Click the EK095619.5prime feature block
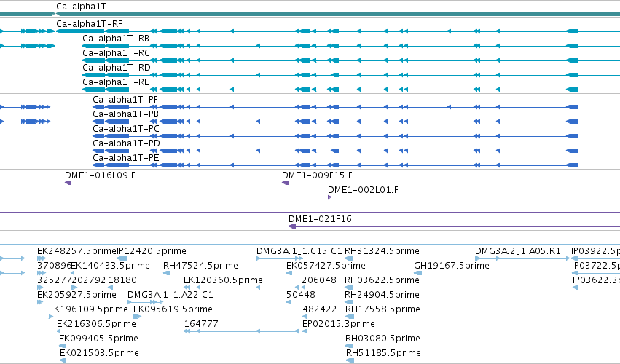Screen dimensions: 620x364 coord(137,317)
